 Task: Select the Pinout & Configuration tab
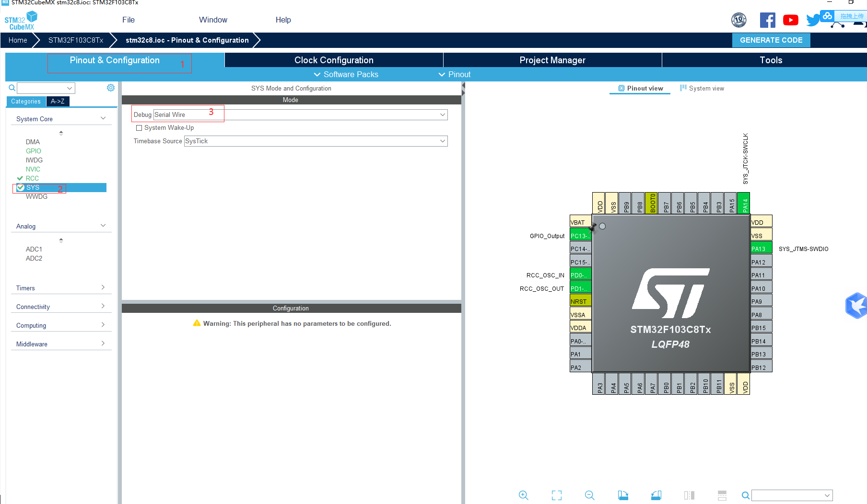point(115,60)
